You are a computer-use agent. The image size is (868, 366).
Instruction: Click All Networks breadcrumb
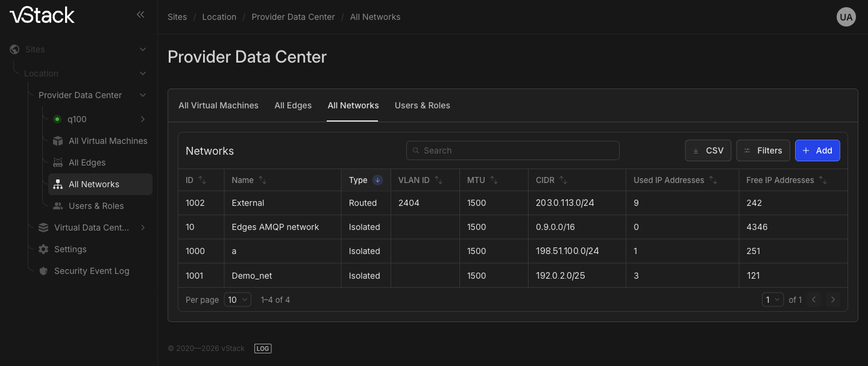[x=376, y=17]
